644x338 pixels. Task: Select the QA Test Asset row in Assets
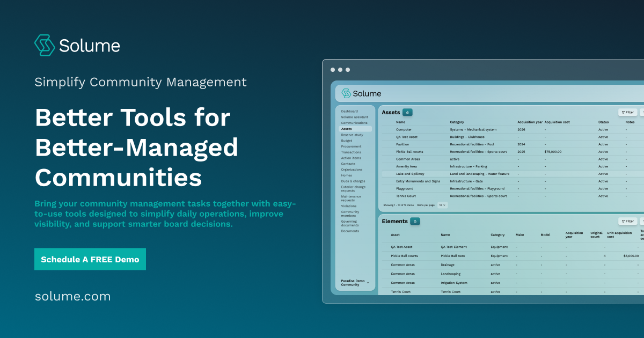pyautogui.click(x=513, y=137)
